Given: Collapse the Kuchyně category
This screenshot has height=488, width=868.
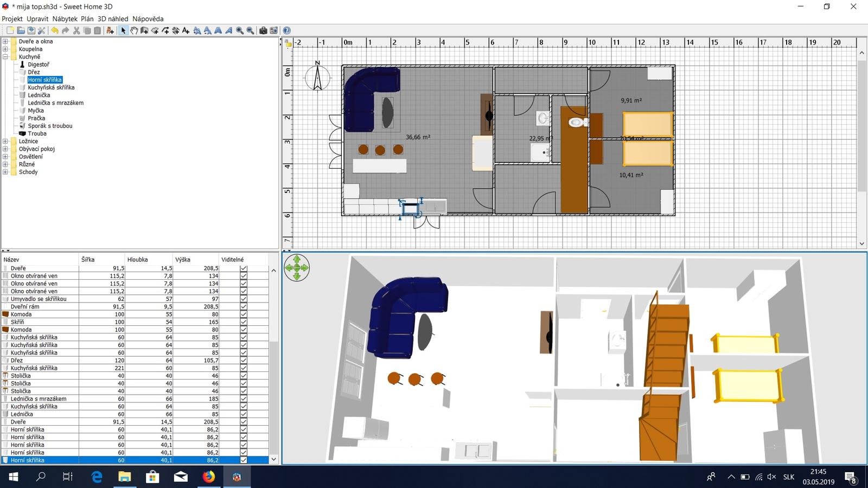Looking at the screenshot, I should pos(5,56).
